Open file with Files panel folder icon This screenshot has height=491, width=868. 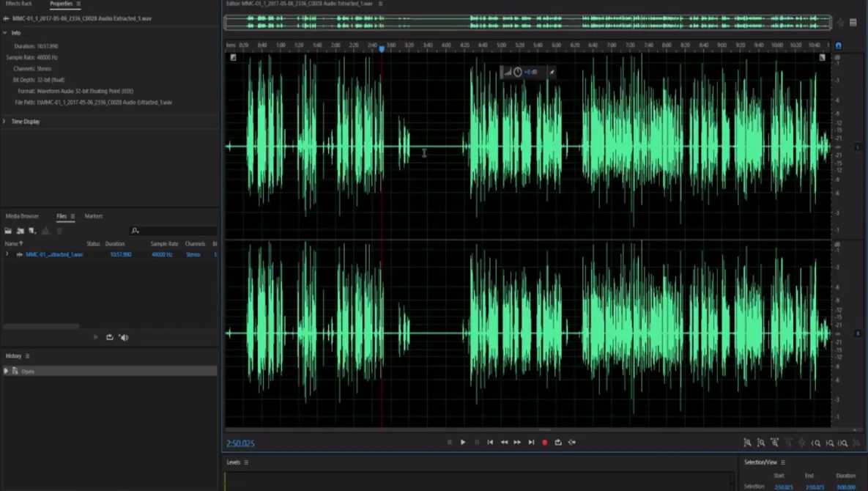8,231
